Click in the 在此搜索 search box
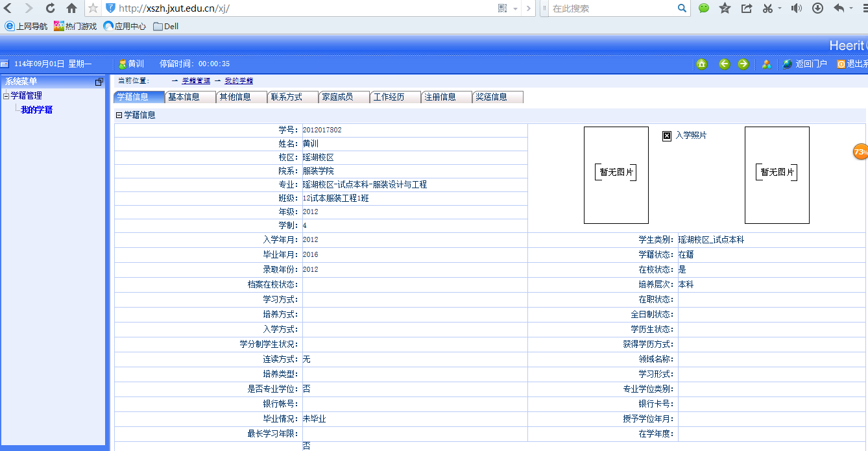 click(x=611, y=8)
